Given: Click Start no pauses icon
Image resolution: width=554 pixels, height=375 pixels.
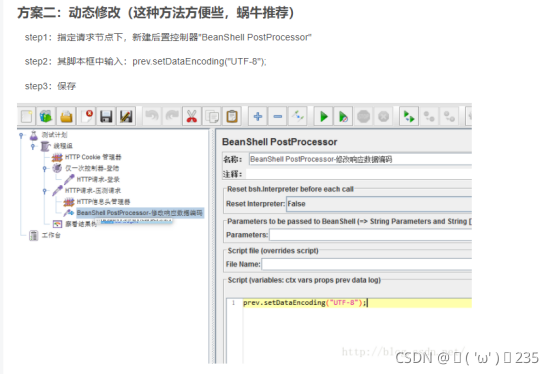Looking at the screenshot, I should coord(343,116).
